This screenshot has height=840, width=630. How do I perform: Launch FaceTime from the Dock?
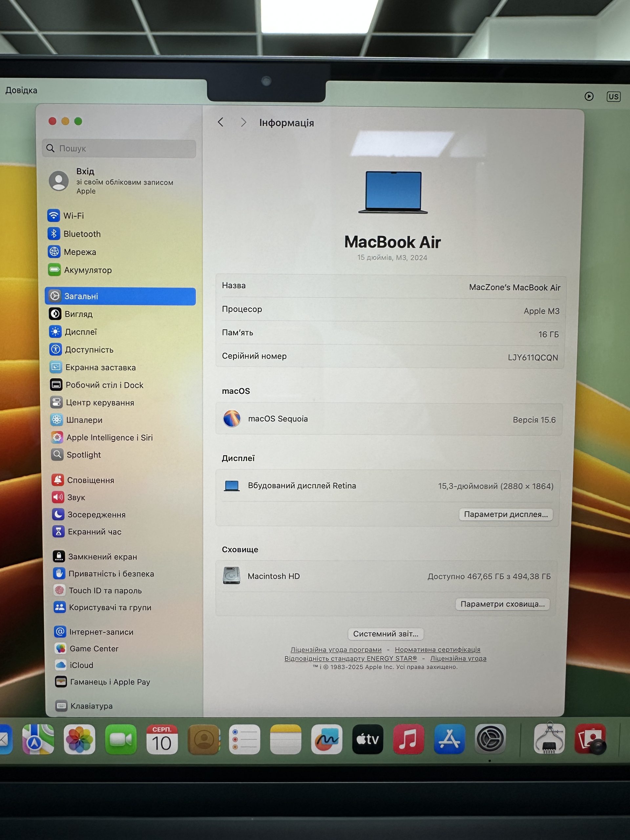[121, 739]
